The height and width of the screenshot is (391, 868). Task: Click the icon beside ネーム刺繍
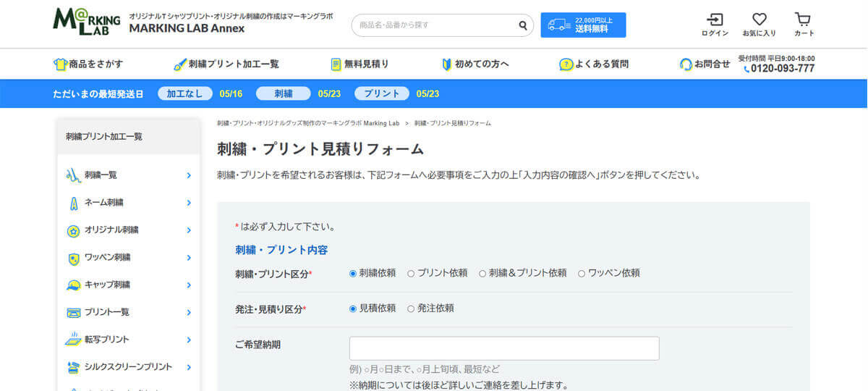(73, 202)
